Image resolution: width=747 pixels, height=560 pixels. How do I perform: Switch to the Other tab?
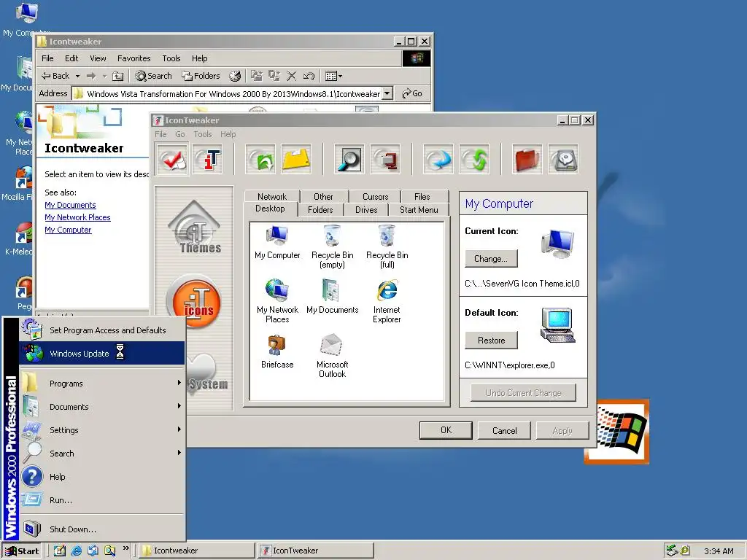click(323, 196)
